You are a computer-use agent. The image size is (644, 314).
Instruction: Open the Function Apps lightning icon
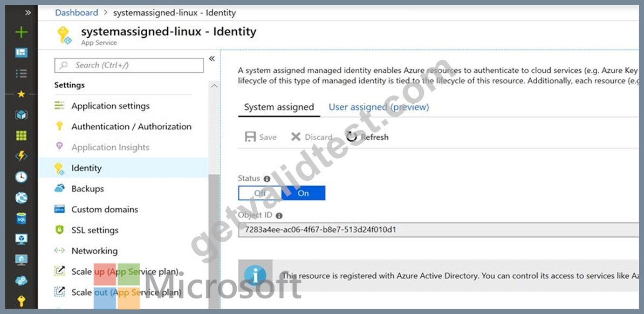click(21, 156)
